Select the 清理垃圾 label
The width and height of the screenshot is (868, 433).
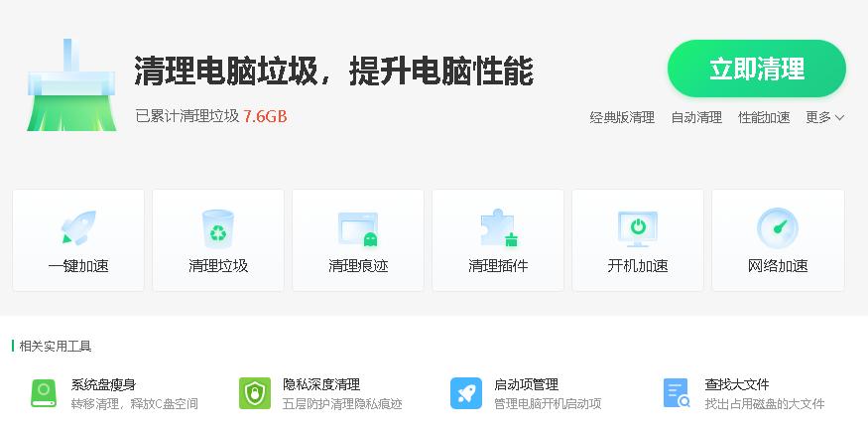click(x=218, y=266)
